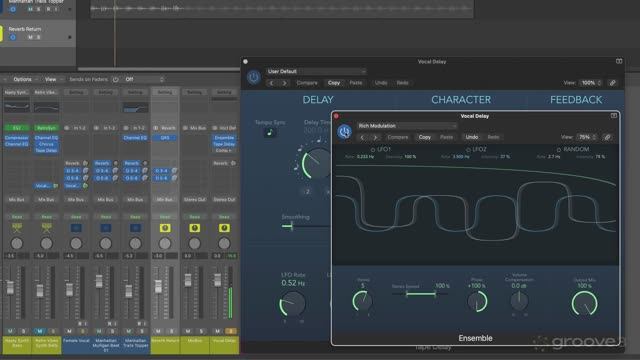The height and width of the screenshot is (360, 640).
Task: Click Paste in the Ensemble window
Action: [446, 137]
